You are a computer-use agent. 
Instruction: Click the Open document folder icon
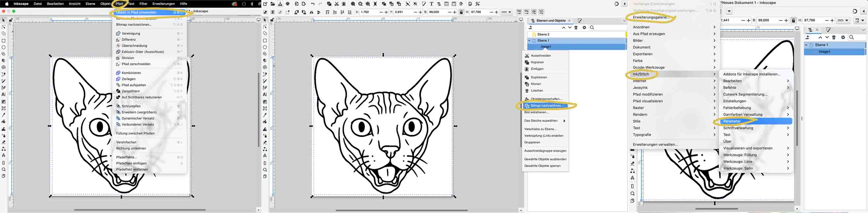273,4
